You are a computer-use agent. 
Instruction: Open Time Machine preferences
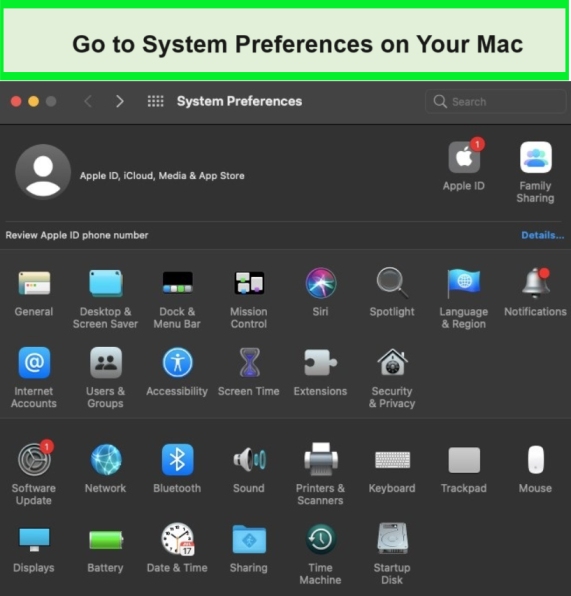321,539
